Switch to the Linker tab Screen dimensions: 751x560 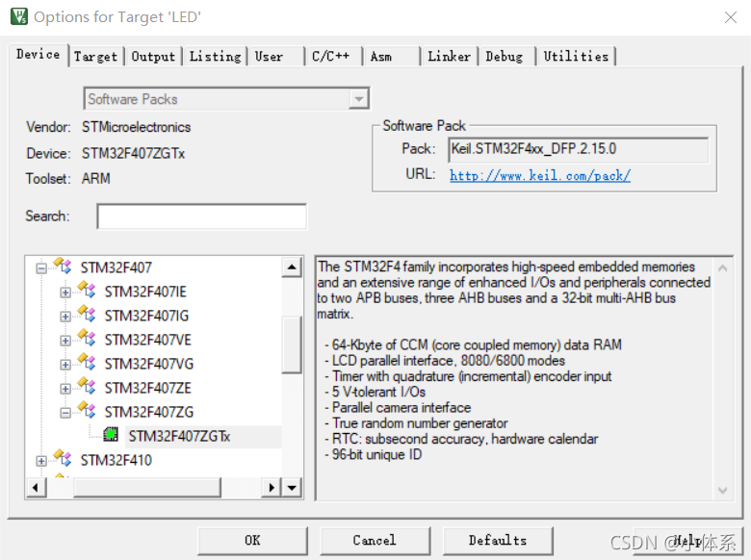coord(450,57)
